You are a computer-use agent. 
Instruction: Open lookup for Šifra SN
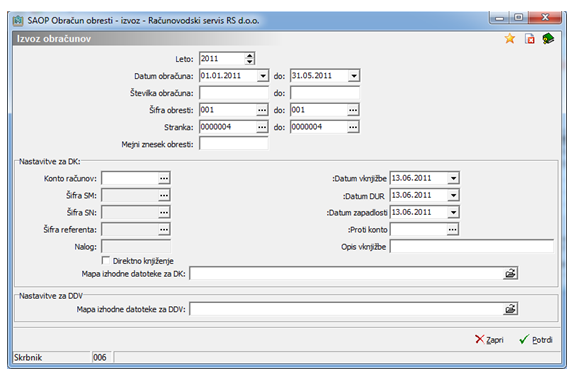tap(164, 212)
